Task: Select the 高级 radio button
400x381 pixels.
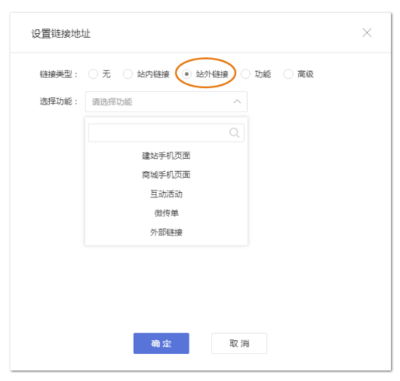Action: 288,74
